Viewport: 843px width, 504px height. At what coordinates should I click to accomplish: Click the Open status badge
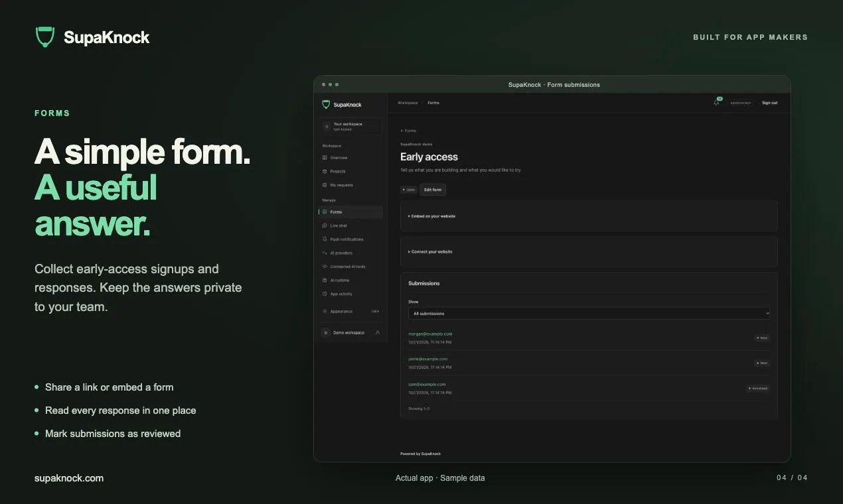[409, 190]
